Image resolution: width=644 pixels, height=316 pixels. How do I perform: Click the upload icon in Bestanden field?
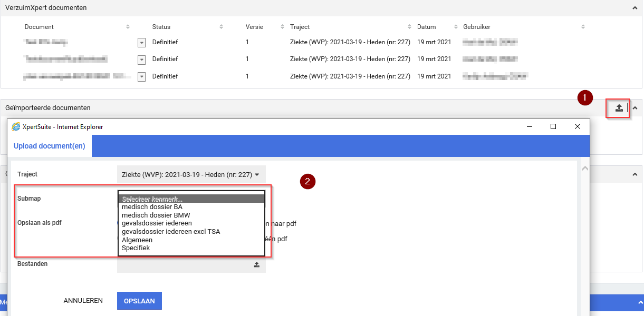tap(256, 264)
